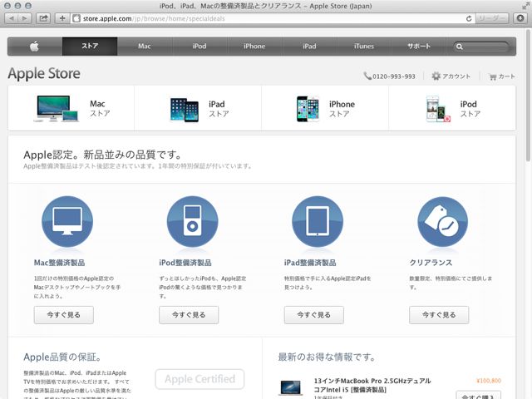
Task: Click the magnifier icon in search box
Action: click(x=460, y=47)
